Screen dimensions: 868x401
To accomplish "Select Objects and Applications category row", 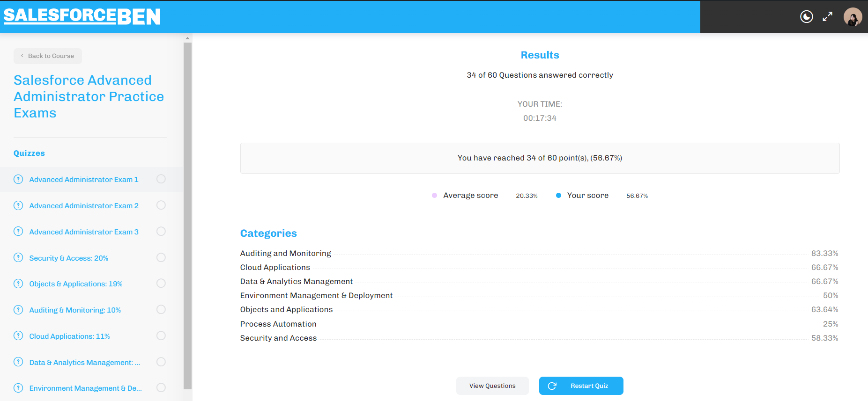I will 539,309.
